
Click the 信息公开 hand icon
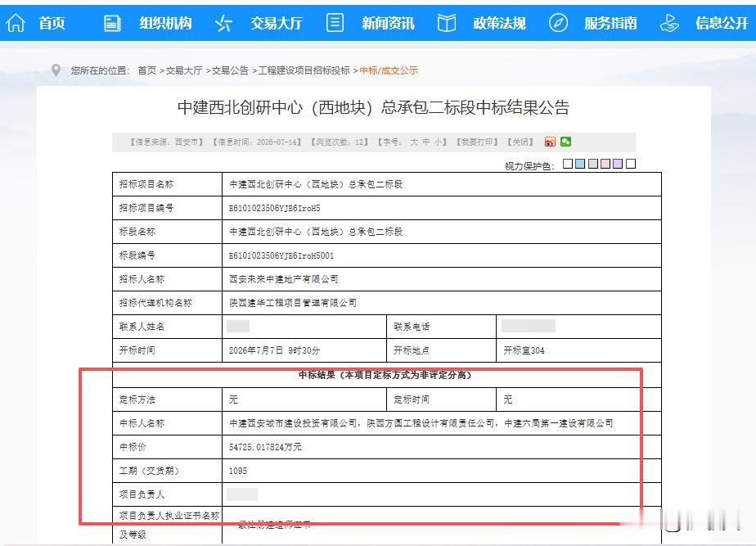(x=669, y=23)
